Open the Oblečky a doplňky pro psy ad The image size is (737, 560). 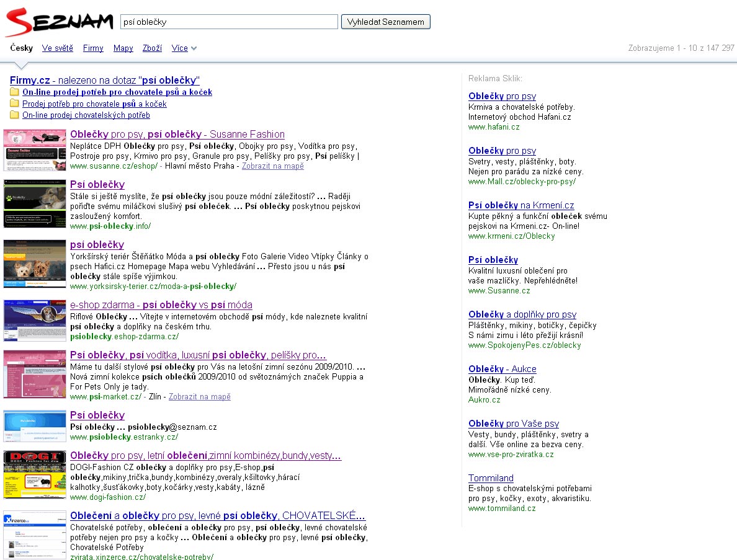pos(522,314)
